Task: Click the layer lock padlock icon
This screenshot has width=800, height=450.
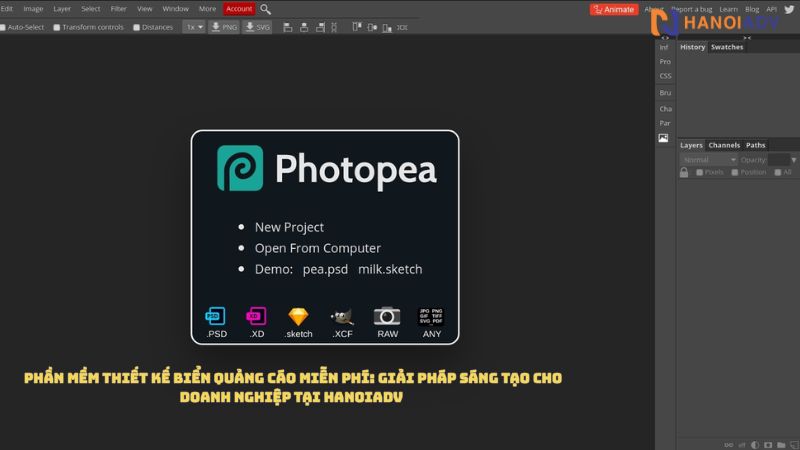Action: 684,172
